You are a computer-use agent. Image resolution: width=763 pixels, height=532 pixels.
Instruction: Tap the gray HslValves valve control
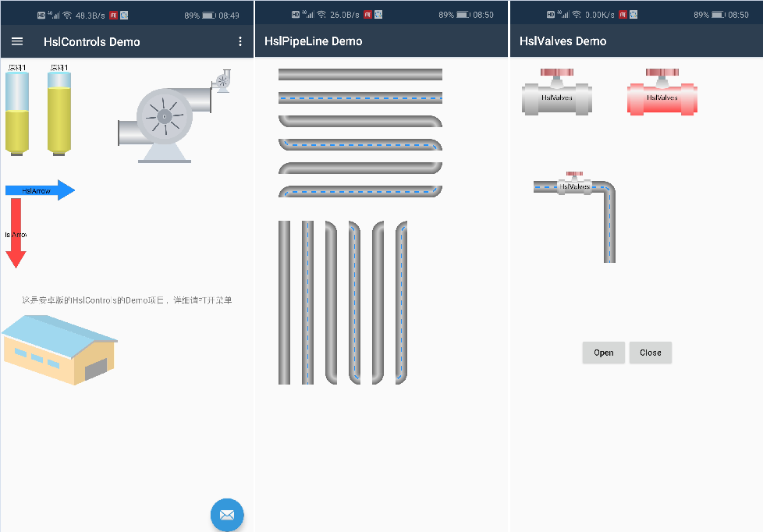coord(556,95)
